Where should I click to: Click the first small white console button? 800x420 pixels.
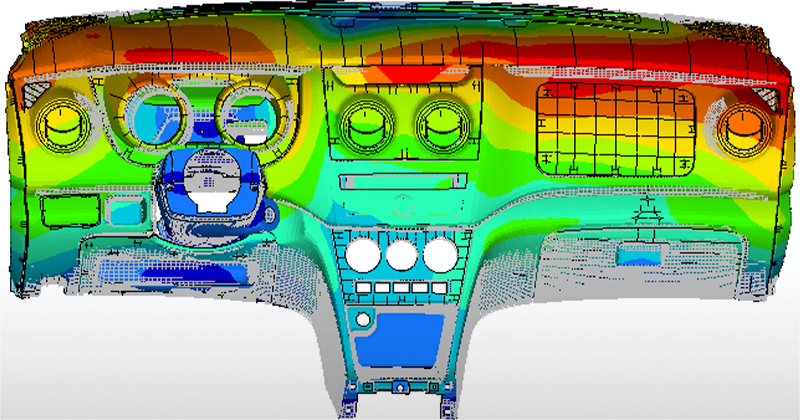(366, 288)
